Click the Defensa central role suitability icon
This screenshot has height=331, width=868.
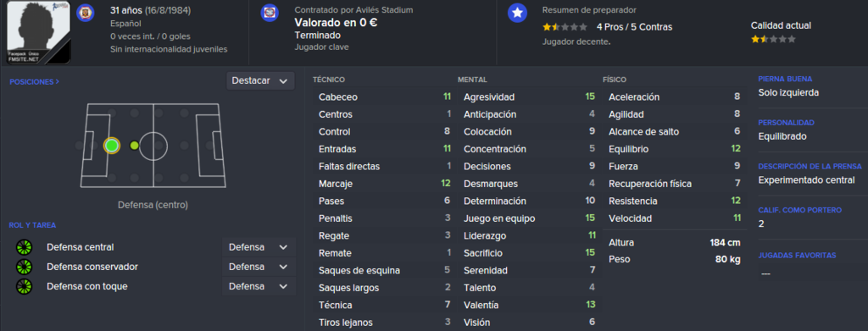pos(25,247)
